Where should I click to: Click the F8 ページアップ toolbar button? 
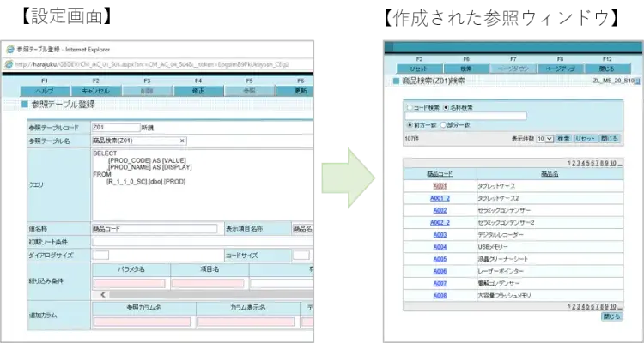coord(561,69)
